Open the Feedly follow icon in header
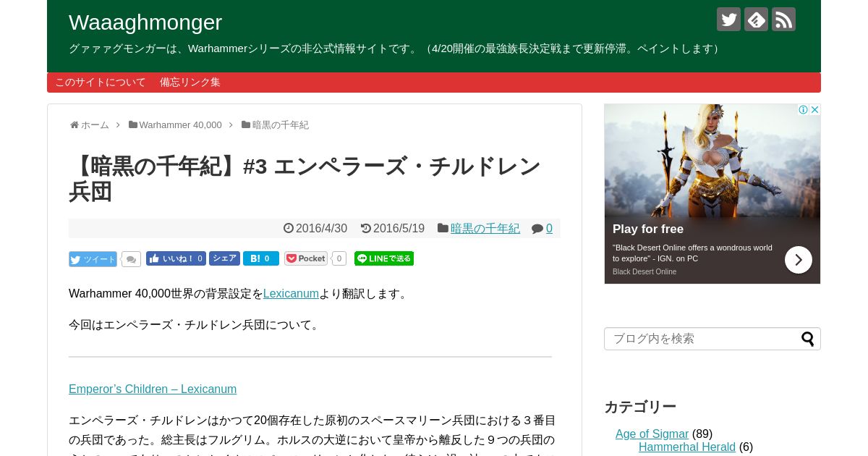The height and width of the screenshot is (456, 868). (x=756, y=20)
